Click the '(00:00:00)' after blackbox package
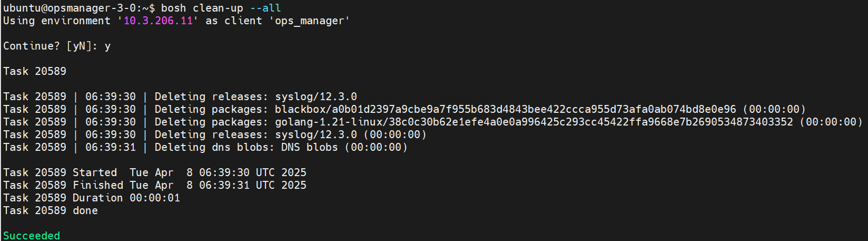 tap(774, 109)
